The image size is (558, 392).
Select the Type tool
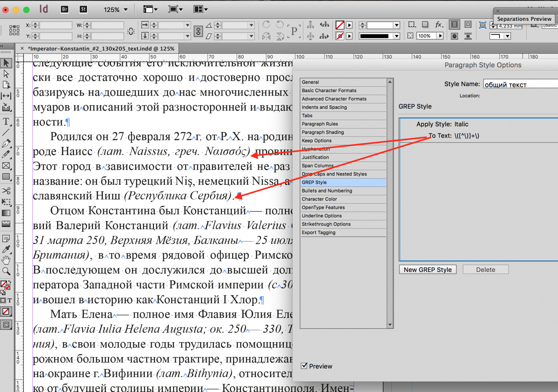(6, 122)
